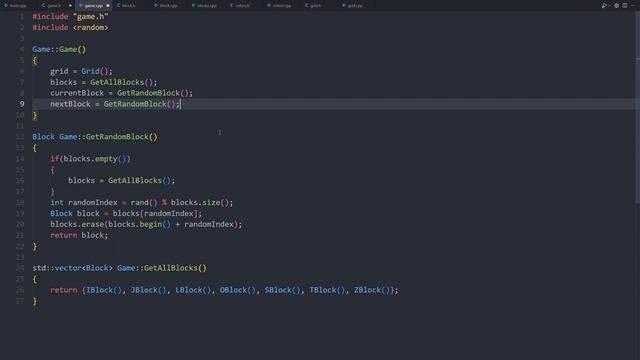Click the '<random>' include text
The height and width of the screenshot is (360, 640).
[91, 28]
